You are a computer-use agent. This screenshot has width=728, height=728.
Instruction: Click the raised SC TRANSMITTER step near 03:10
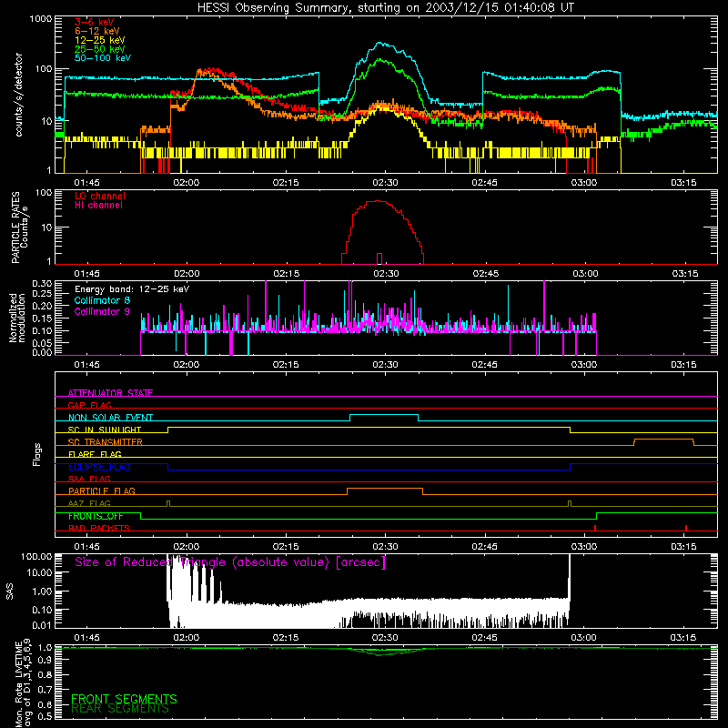pyautogui.click(x=664, y=440)
